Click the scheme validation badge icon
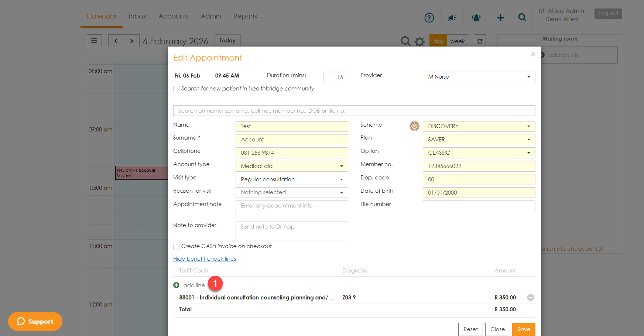Screen dimensions: 644x336 [414, 126]
